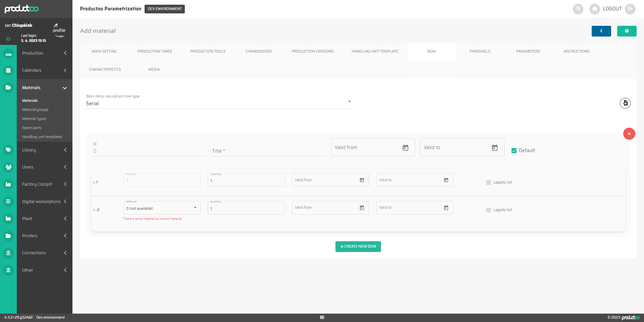The image size is (644, 322).
Task: Enable Logistic list for item 1
Action: click(x=489, y=183)
